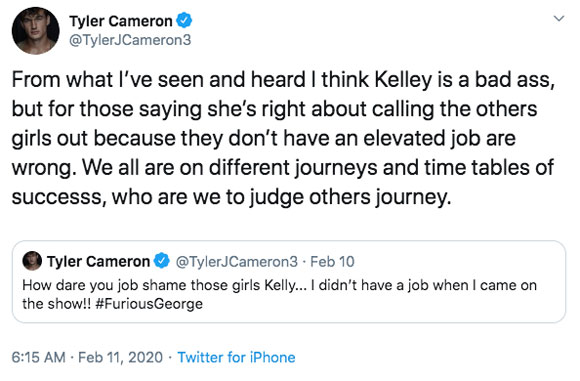The width and height of the screenshot is (580, 381).
Task: Click the Feb 10 date on quoted tweet
Action: 332,262
